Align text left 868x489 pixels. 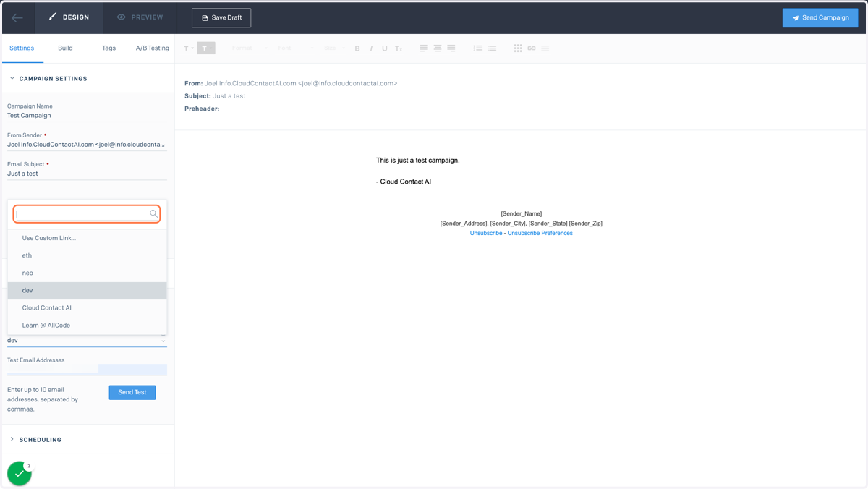424,48
